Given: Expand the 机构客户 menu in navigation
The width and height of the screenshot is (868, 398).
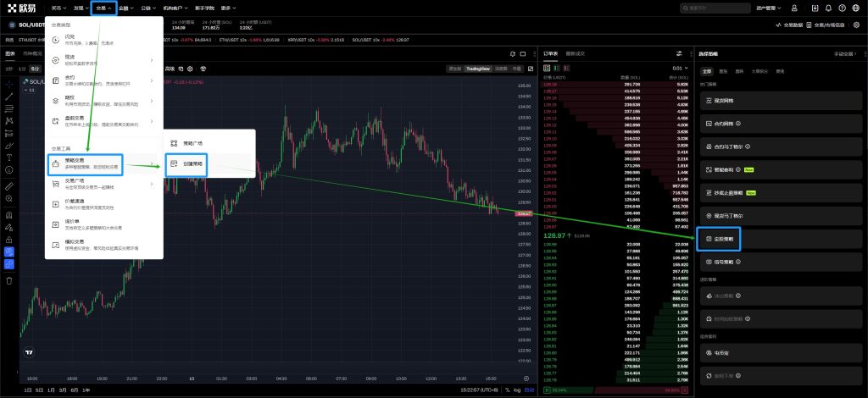Looking at the screenshot, I should [x=175, y=8].
